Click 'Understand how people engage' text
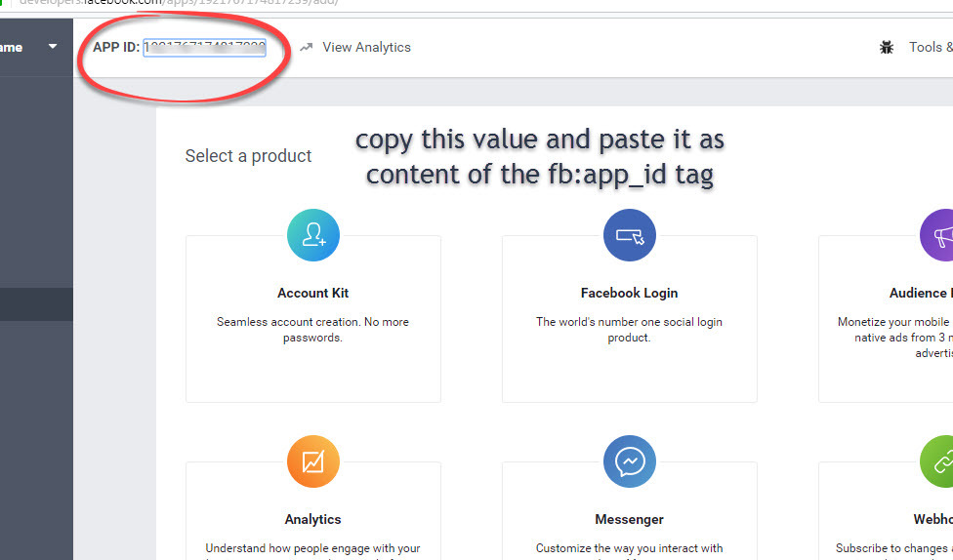Screen dimensions: 953x560 312,548
